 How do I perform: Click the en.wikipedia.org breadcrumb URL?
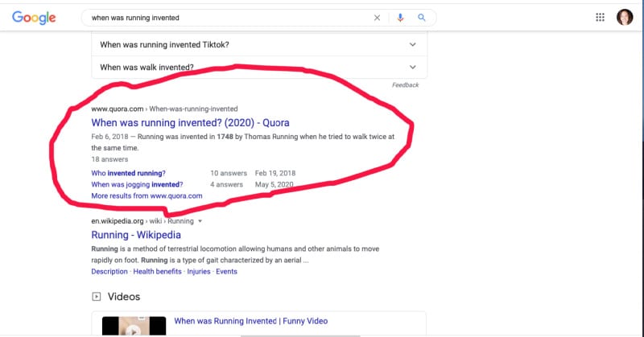pos(117,221)
